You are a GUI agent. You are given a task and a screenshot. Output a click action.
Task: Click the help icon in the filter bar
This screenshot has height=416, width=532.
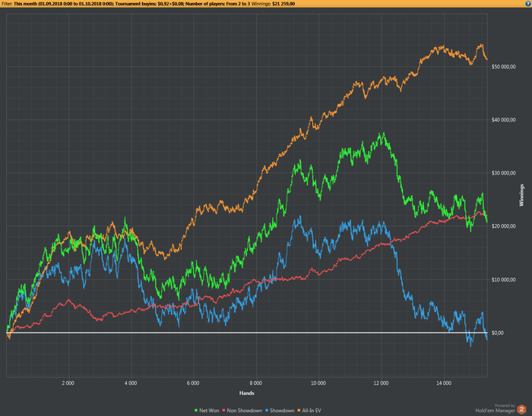coord(528,4)
